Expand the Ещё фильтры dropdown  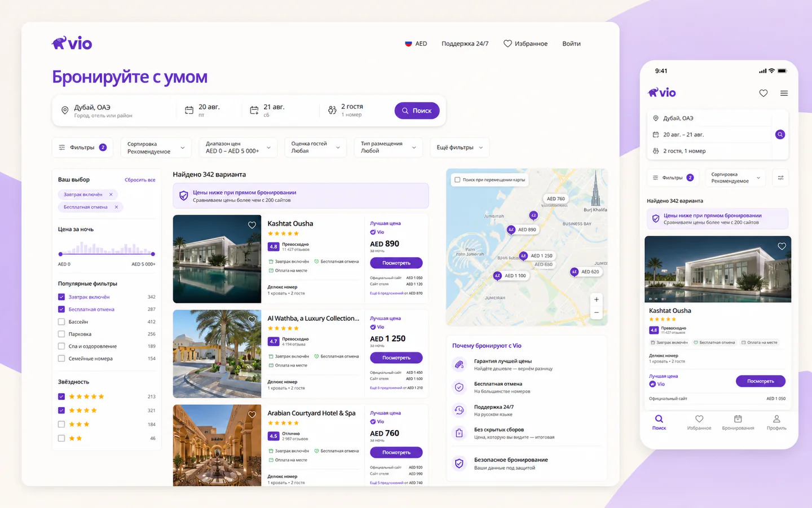(x=460, y=148)
